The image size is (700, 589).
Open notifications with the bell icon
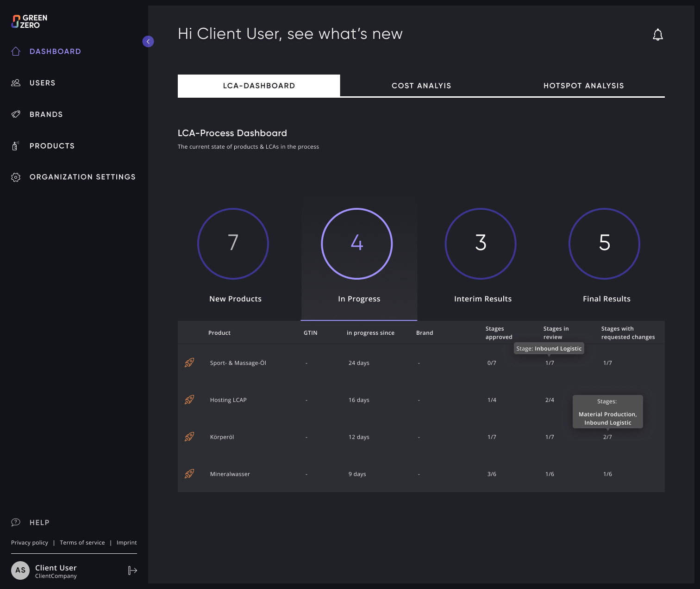[658, 35]
